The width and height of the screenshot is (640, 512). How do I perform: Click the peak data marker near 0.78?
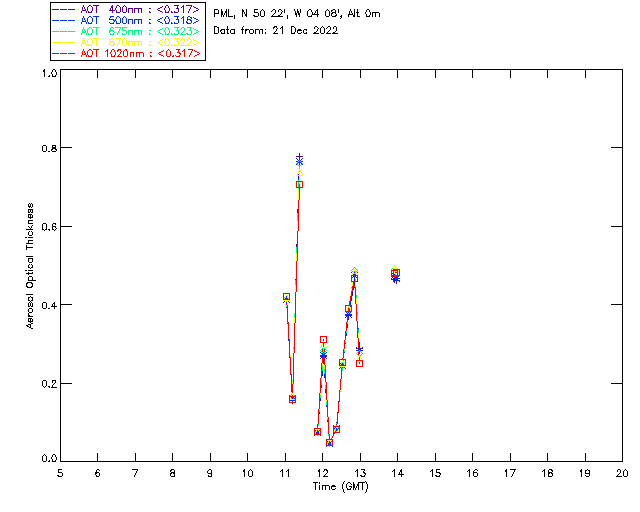pyautogui.click(x=300, y=158)
